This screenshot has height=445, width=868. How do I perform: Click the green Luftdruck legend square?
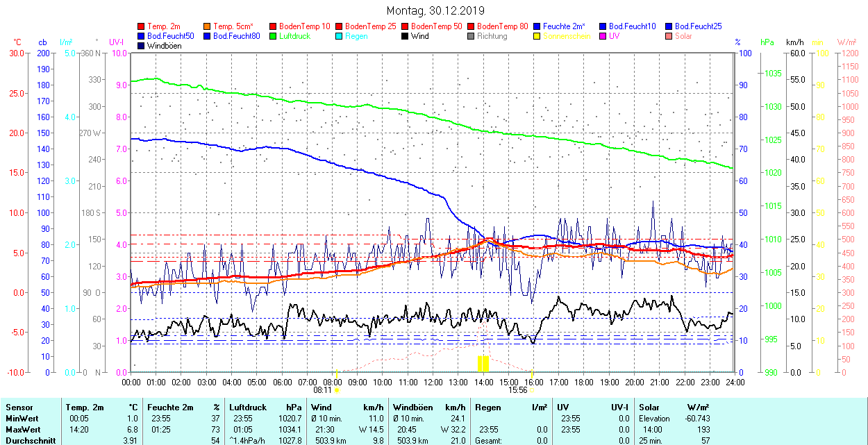(x=274, y=36)
